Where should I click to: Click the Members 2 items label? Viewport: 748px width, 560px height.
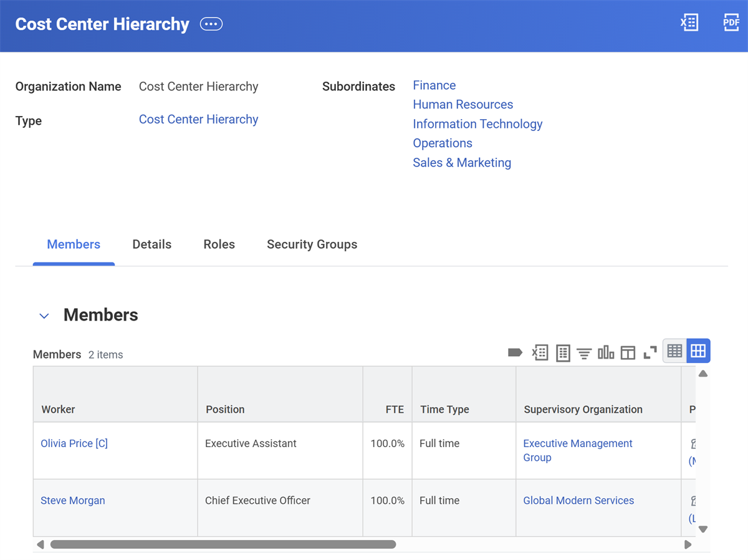78,354
